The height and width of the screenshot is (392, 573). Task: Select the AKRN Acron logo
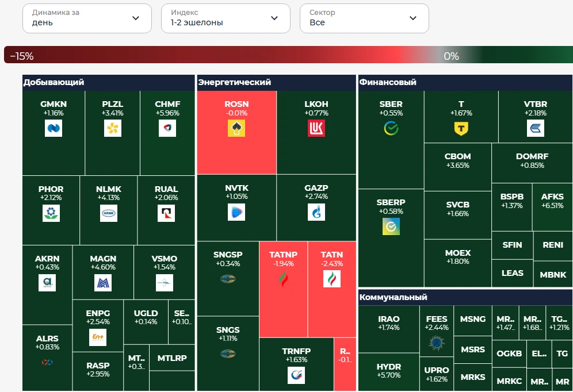click(47, 282)
